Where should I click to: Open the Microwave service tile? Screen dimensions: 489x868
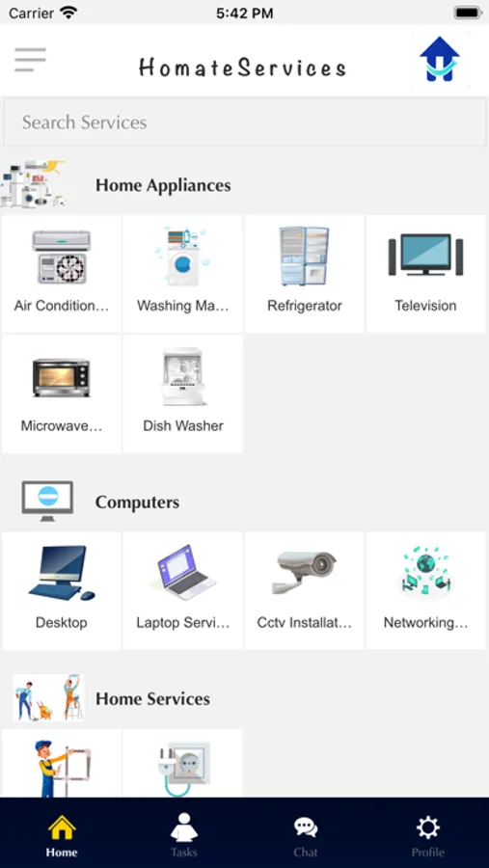[x=62, y=393]
